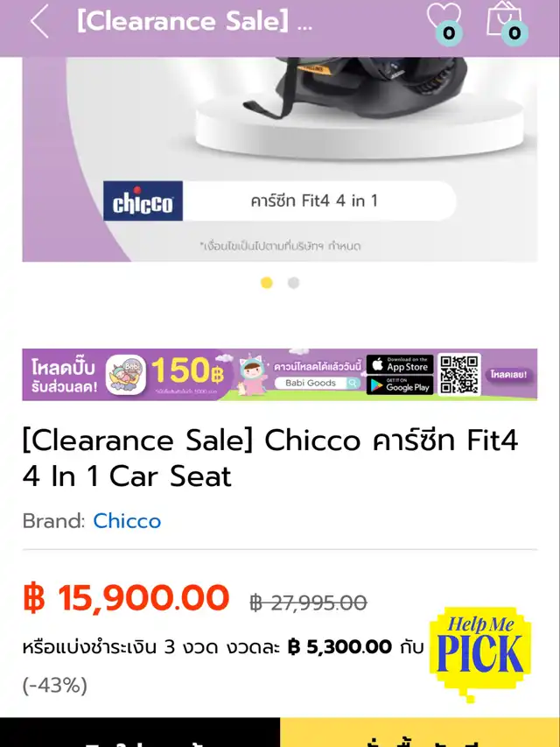Open the wishlist heart icon
560x747 pixels.
click(x=444, y=20)
